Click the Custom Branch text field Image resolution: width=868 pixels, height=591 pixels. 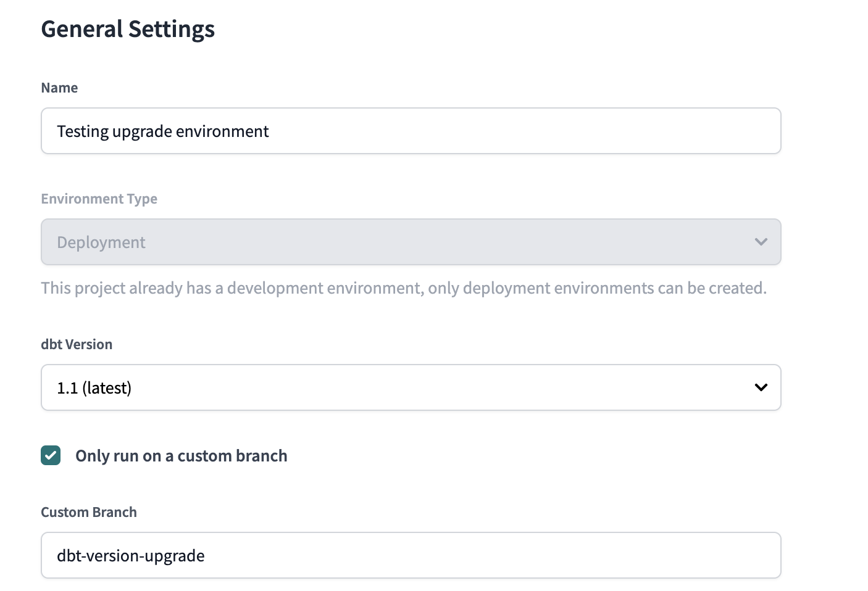tap(411, 555)
